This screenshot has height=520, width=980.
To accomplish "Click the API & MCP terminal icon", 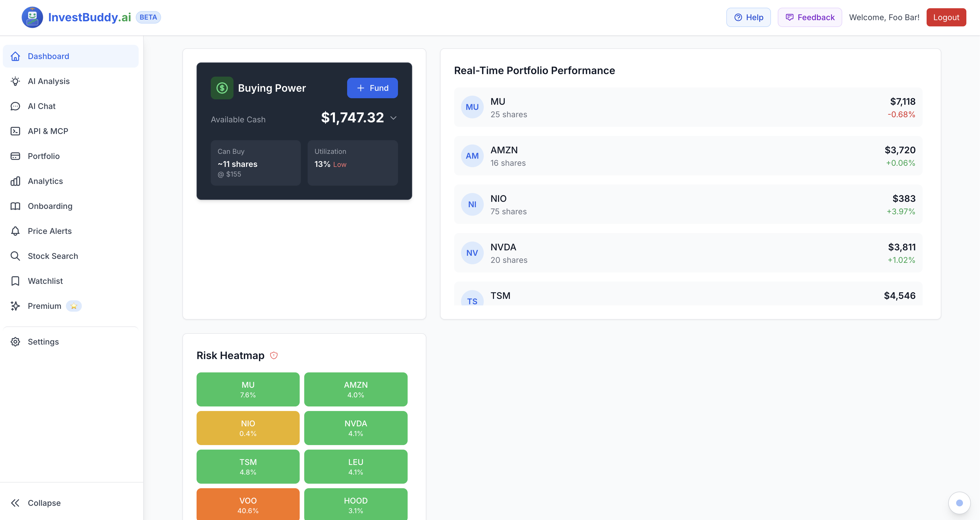I will (15, 131).
